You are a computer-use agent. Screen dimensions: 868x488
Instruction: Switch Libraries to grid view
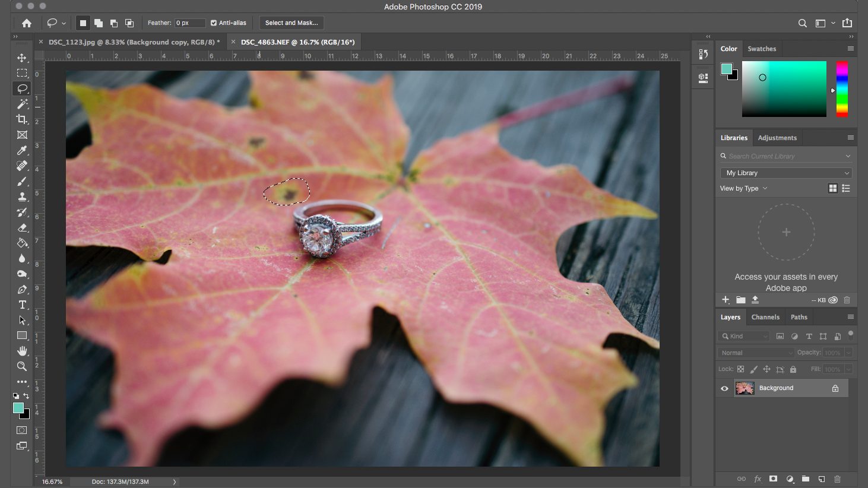833,188
